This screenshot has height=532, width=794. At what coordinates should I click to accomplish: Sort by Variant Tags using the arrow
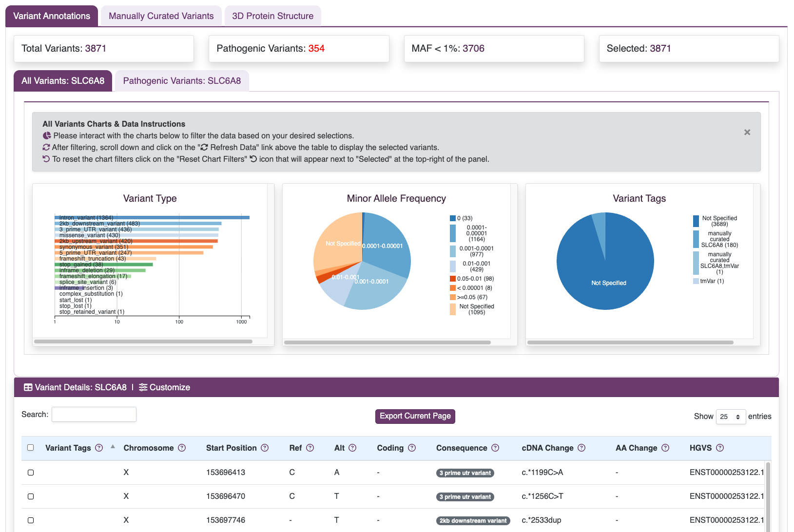[113, 447]
